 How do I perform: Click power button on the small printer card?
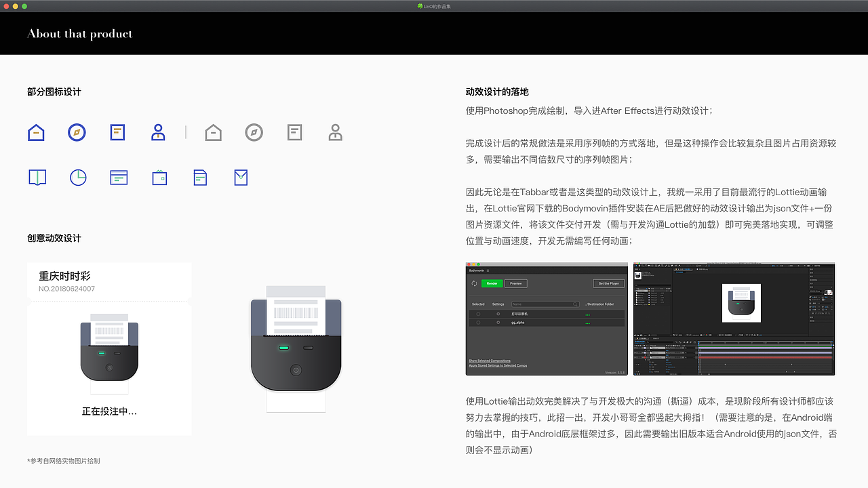109,367
